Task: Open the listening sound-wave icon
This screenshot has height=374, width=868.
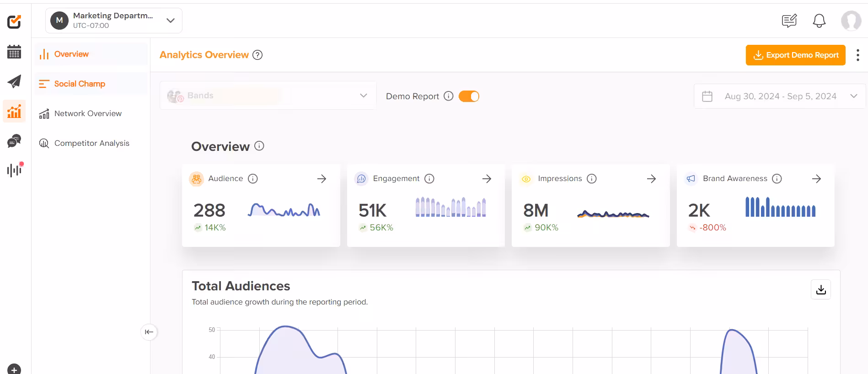Action: click(x=15, y=170)
